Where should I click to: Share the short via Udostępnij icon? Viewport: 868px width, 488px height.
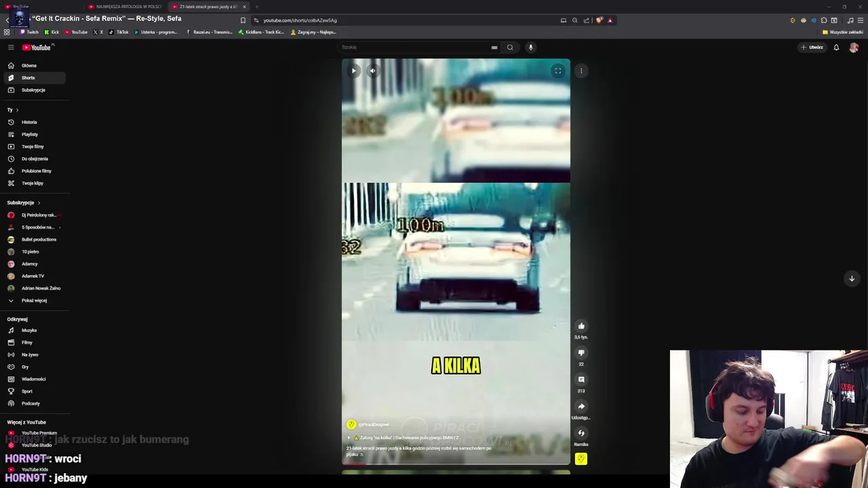tap(581, 407)
